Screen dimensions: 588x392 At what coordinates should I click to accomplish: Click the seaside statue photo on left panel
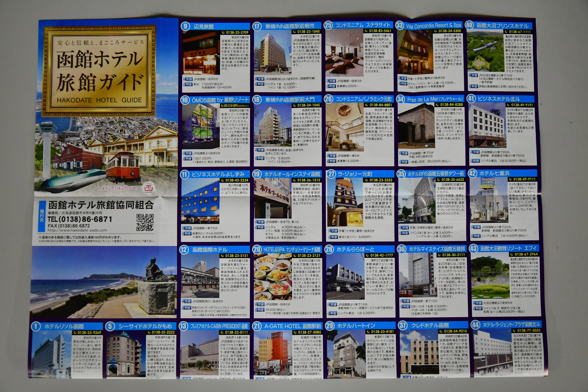(x=103, y=282)
